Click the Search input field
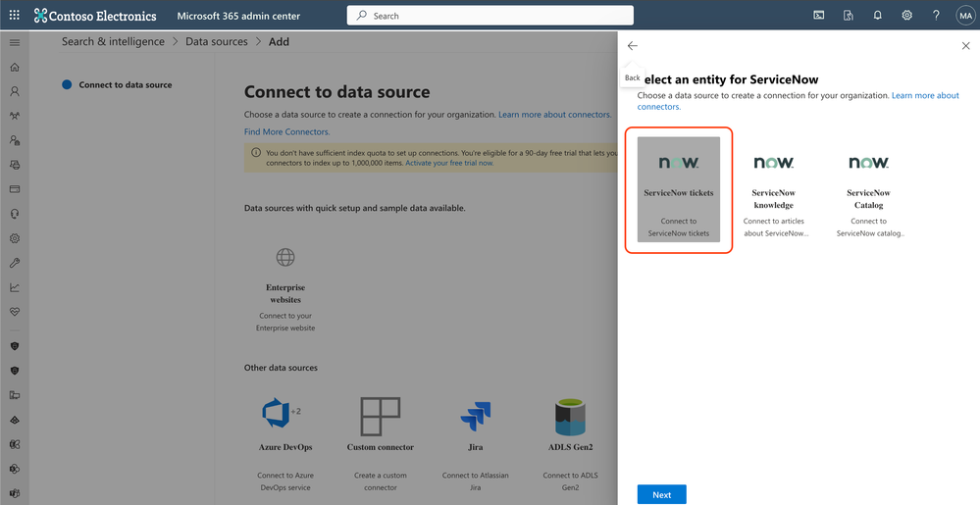 coord(490,16)
